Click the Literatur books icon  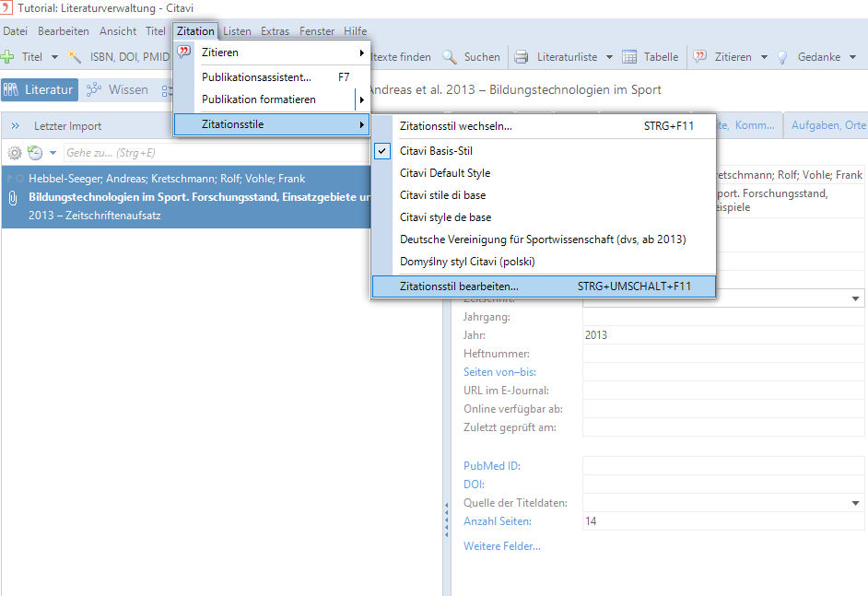[10, 89]
